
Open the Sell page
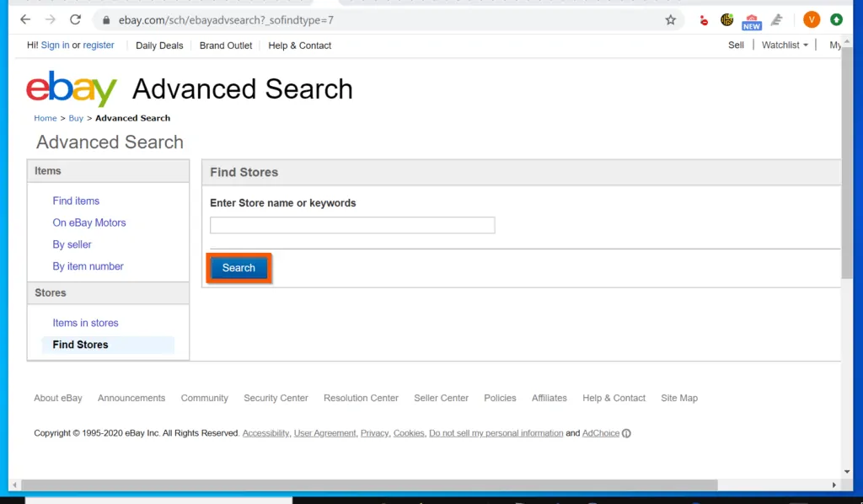pyautogui.click(x=736, y=46)
